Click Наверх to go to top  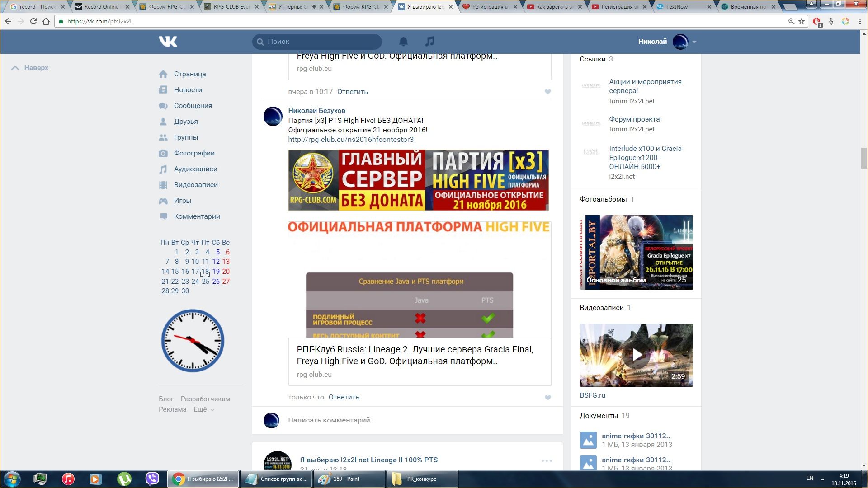click(30, 68)
